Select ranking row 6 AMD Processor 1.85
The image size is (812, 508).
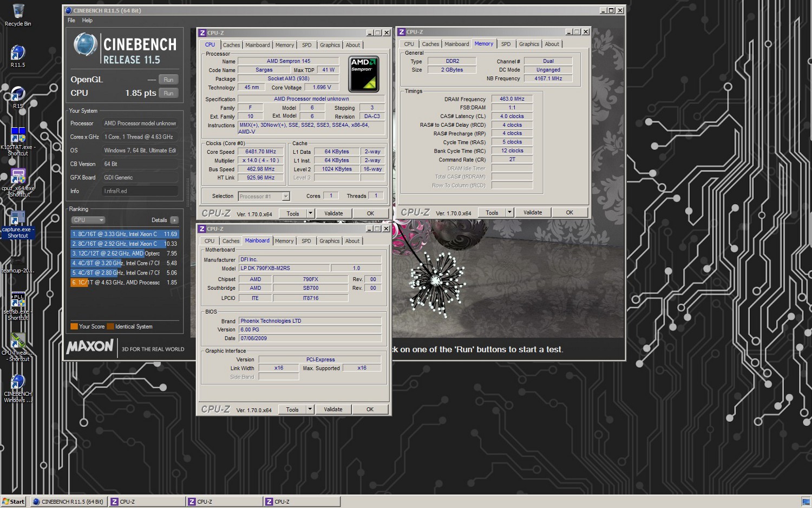point(125,283)
